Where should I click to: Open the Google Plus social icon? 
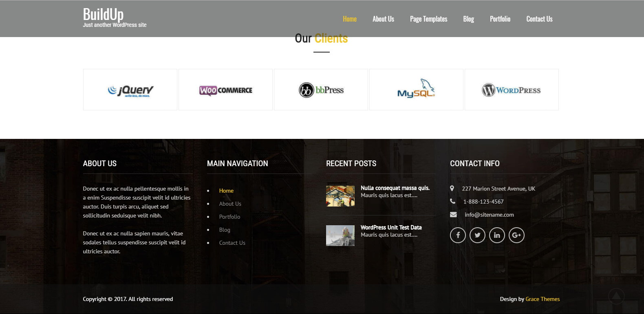(x=516, y=235)
